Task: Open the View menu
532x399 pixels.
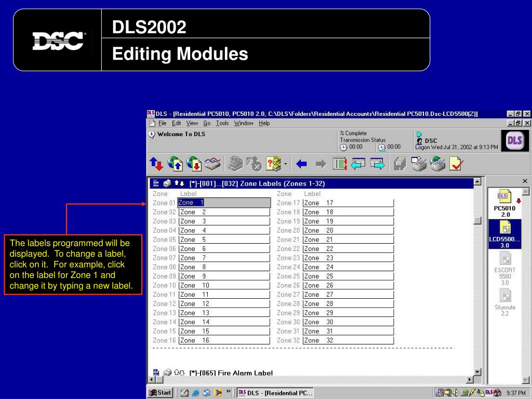Action: [192, 123]
